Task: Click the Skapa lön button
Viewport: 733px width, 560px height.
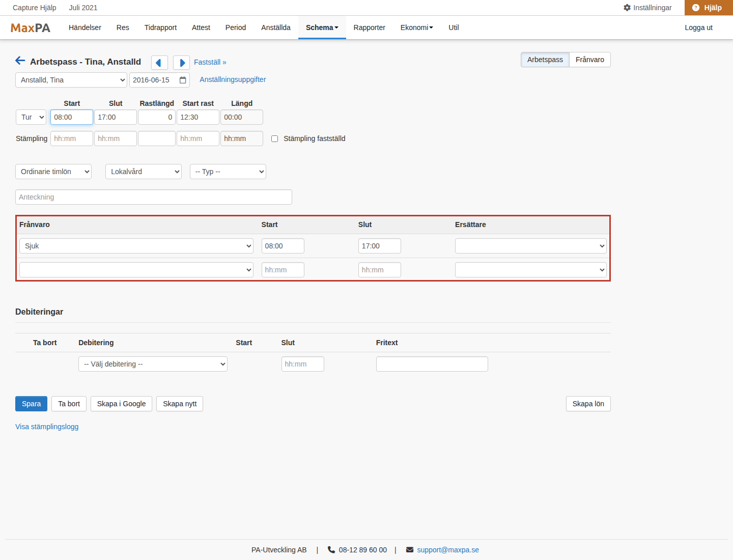Action: click(588, 404)
